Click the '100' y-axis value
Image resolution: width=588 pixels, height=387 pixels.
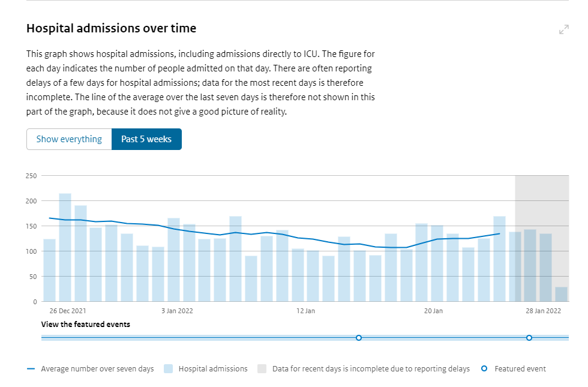pyautogui.click(x=31, y=251)
